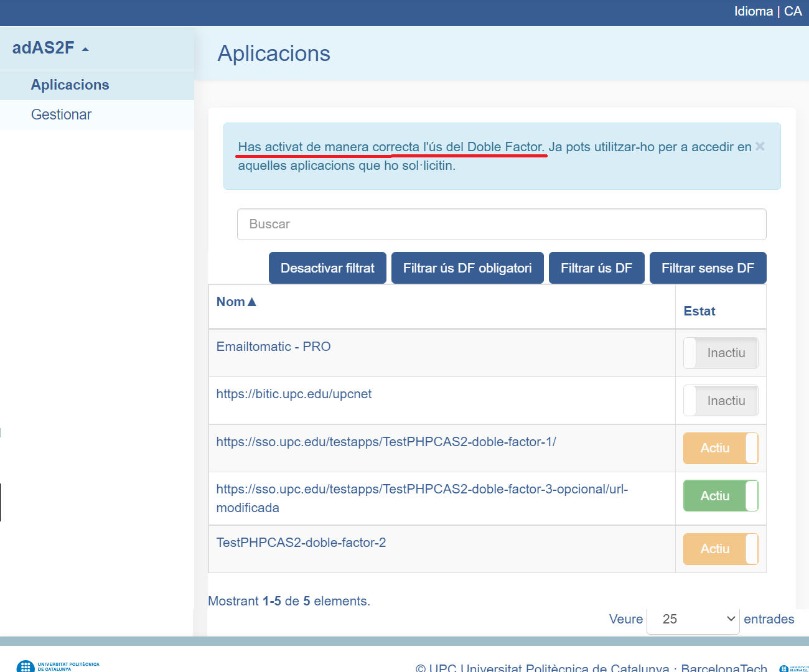Screen dimensions: 809x672
Task: Toggle Emailtomatic - PRO Inactiu switch
Action: 720,353
